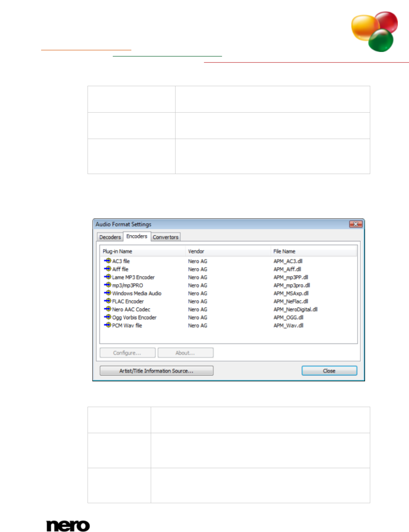Click file name APM_mp3pro.dll
The image size is (409, 532).
coord(292,285)
